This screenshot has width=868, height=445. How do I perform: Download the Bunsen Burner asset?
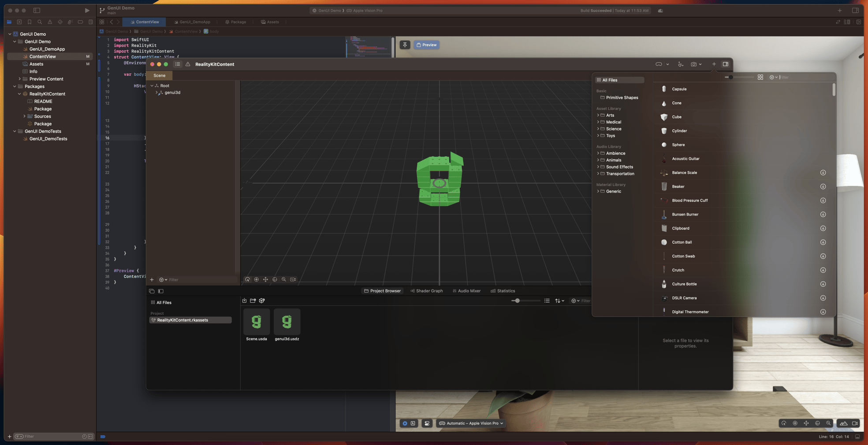[x=823, y=215]
